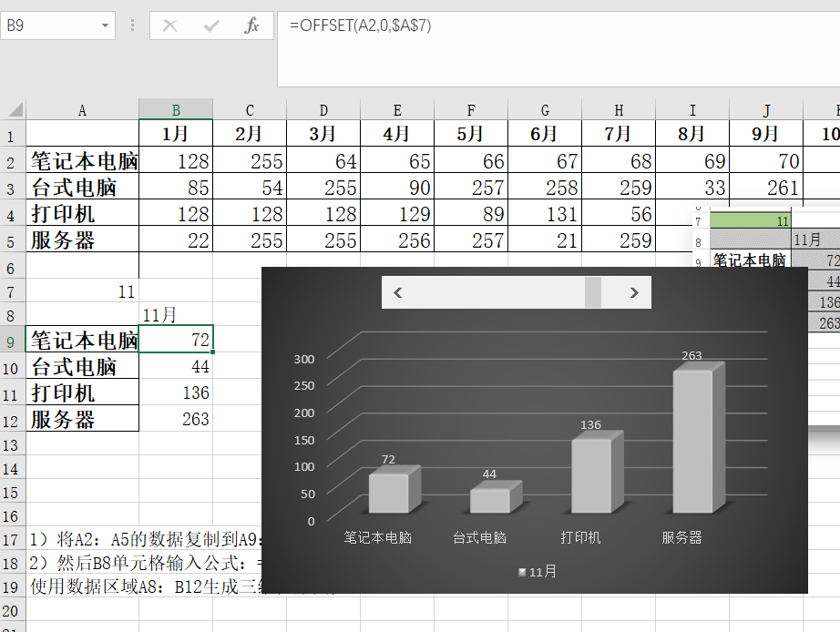Select column C header

click(x=250, y=110)
